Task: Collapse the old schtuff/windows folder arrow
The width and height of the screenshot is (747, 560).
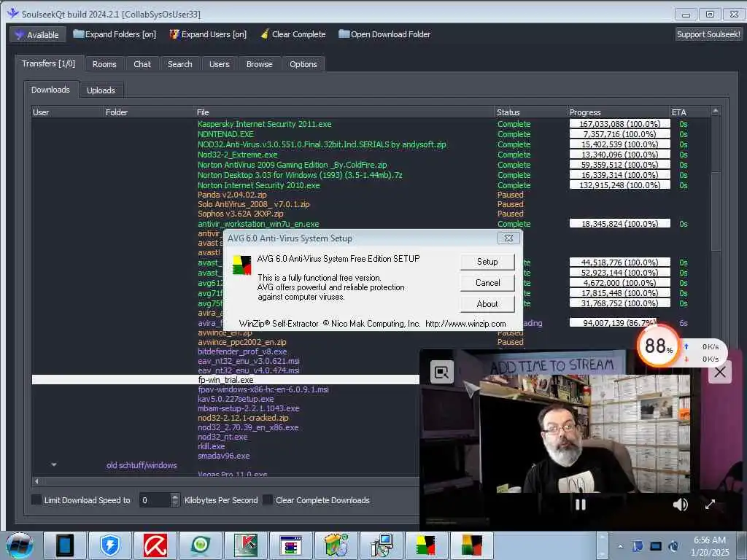Action: (x=54, y=464)
